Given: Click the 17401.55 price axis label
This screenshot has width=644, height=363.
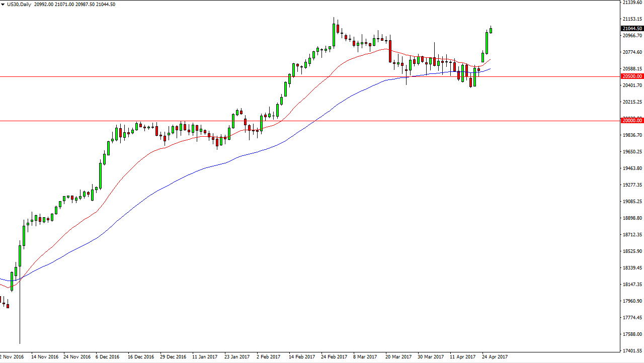Looking at the screenshot, I should [632, 350].
